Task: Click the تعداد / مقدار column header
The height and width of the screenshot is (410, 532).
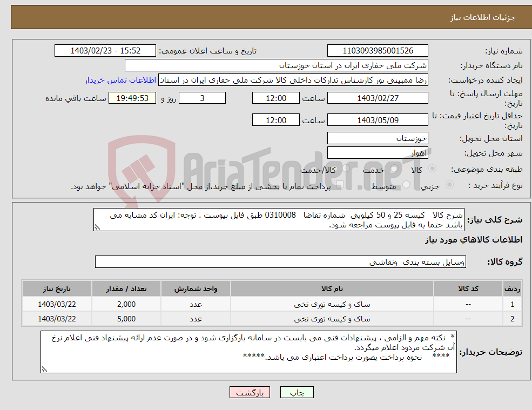Action: [x=126, y=288]
